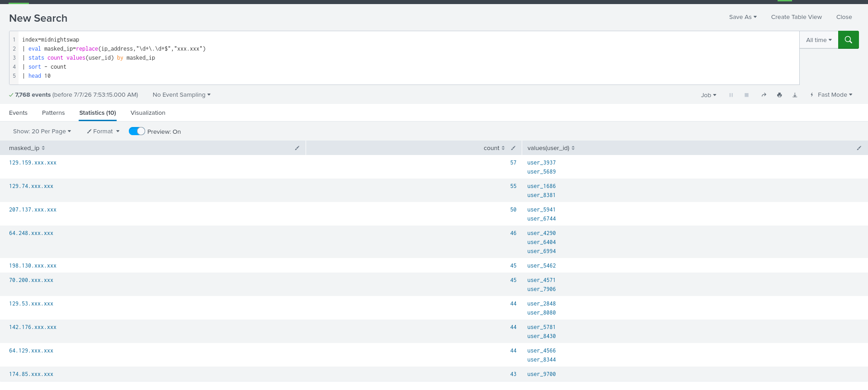Switch to the Visualization tab
Screen dimensions: 868x390
pyautogui.click(x=148, y=113)
